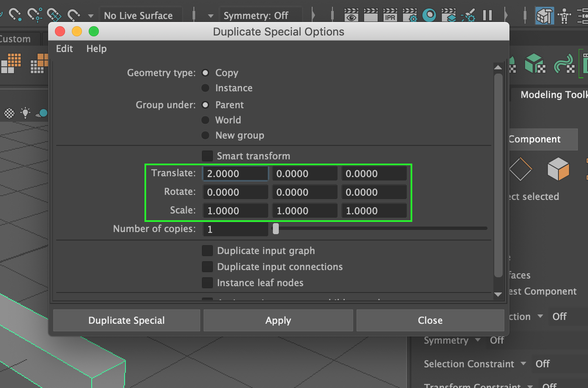Check Duplicate input graph option

point(207,251)
